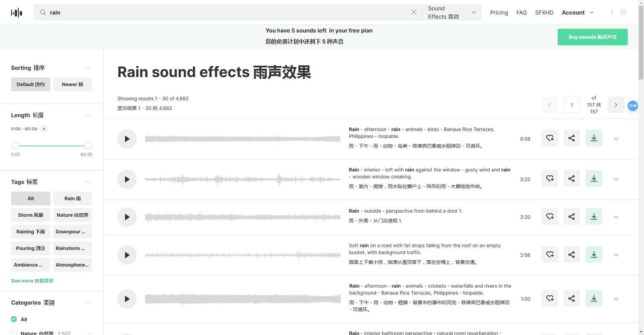The height and width of the screenshot is (335, 644).
Task: Enable the All categories checkbox
Action: tap(14, 319)
